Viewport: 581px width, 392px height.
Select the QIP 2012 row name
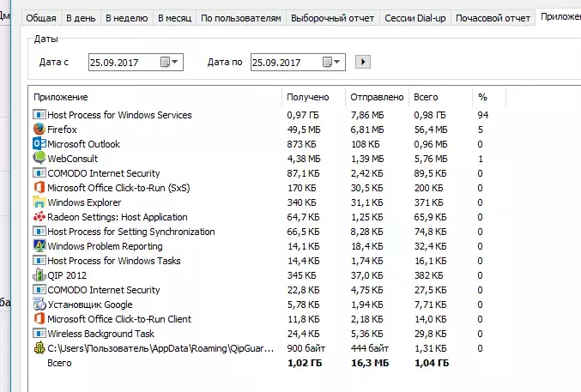click(x=67, y=275)
